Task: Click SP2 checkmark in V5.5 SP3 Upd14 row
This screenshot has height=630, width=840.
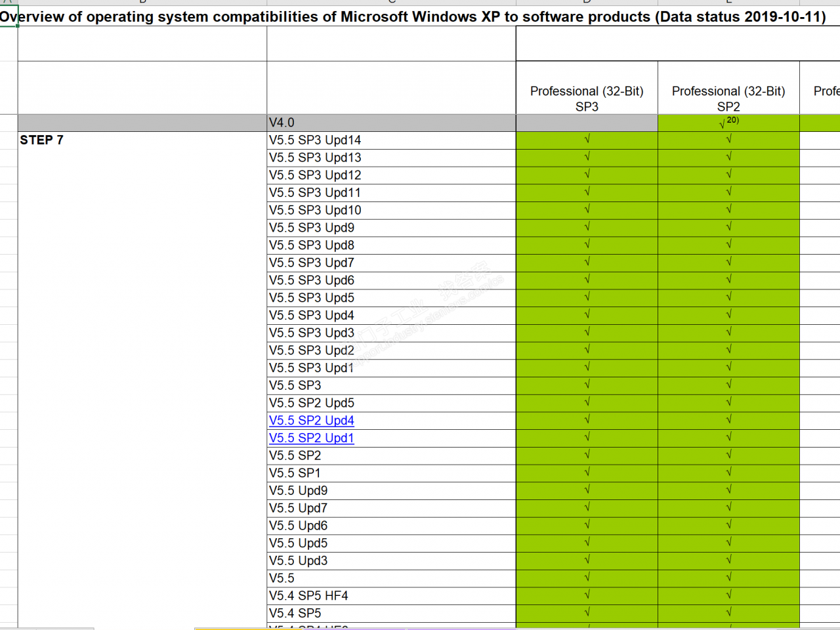Action: (x=729, y=139)
